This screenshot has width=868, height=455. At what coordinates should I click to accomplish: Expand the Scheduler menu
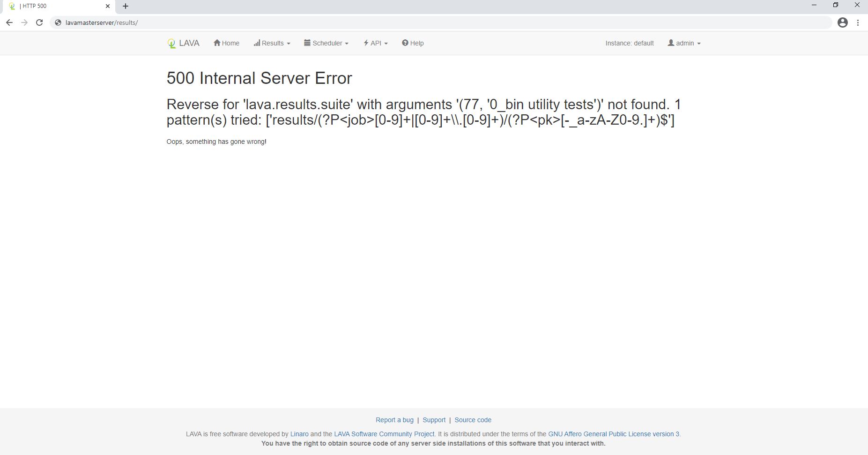(x=326, y=43)
